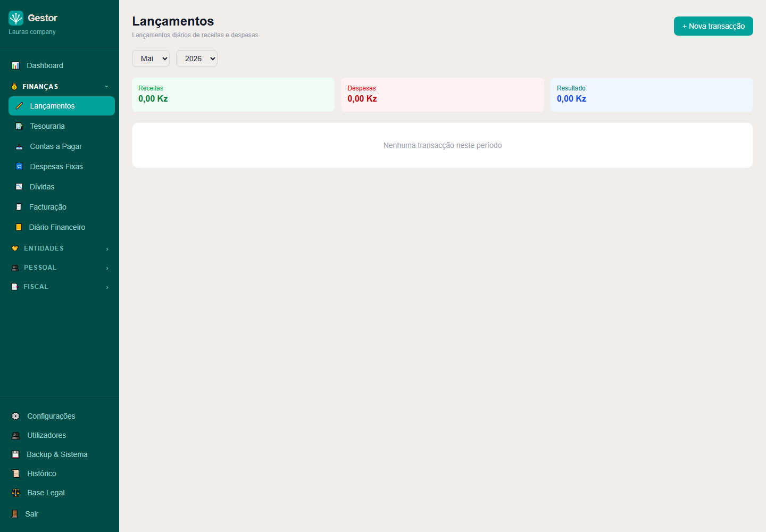The width and height of the screenshot is (766, 532).
Task: Open Contas a Pagar
Action: [62, 146]
